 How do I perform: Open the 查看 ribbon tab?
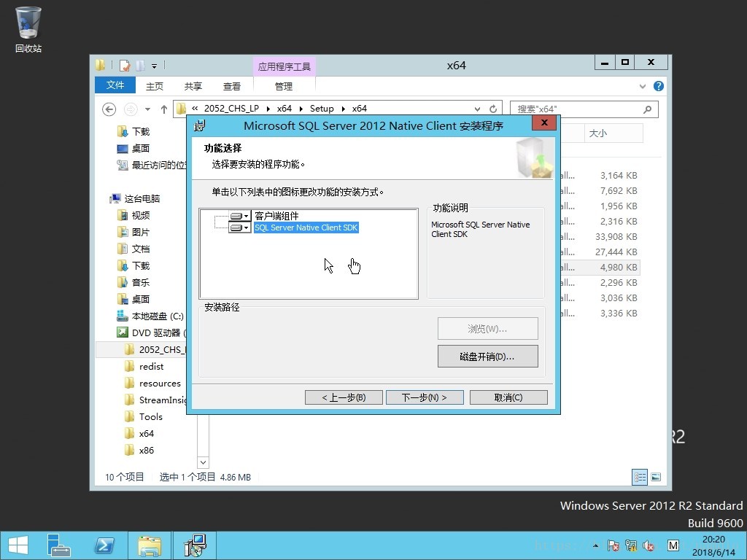(x=231, y=86)
